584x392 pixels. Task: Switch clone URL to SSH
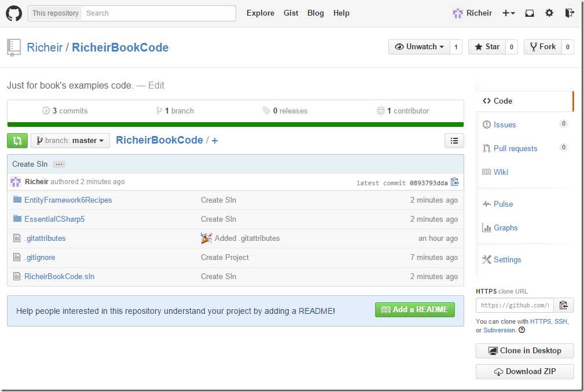click(x=561, y=321)
